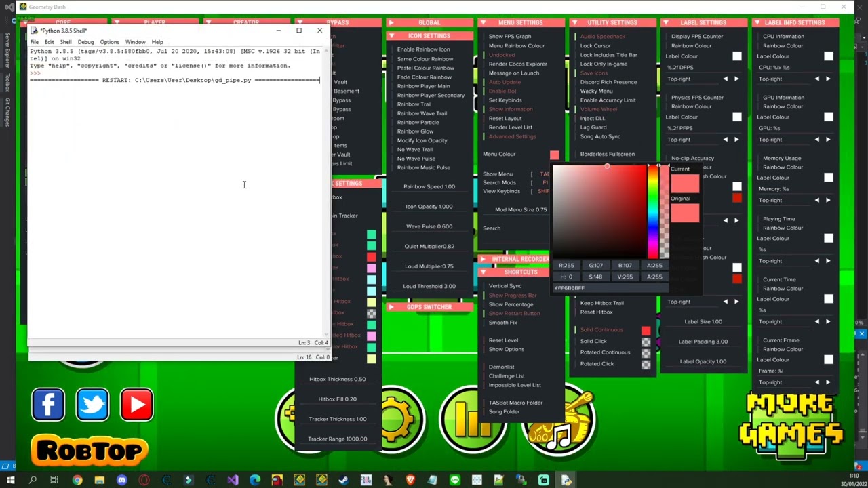868x488 pixels.
Task: Enable Borderless Fullscreen
Action: click(x=607, y=154)
